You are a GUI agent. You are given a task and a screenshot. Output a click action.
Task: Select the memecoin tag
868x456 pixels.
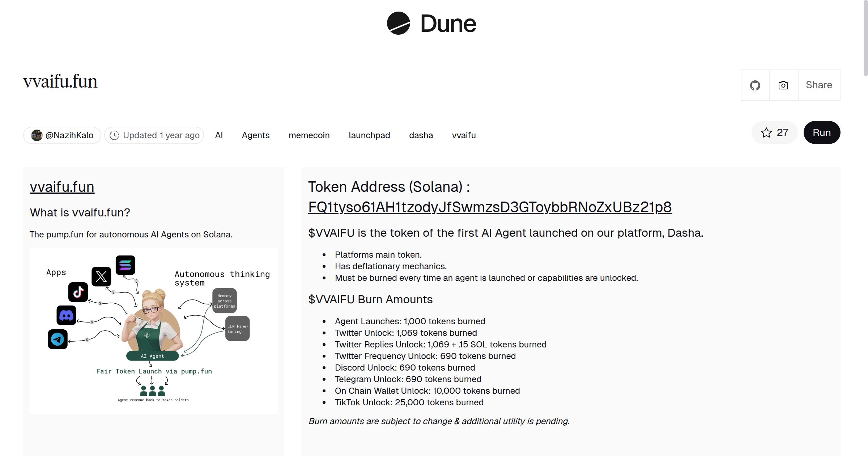(309, 135)
